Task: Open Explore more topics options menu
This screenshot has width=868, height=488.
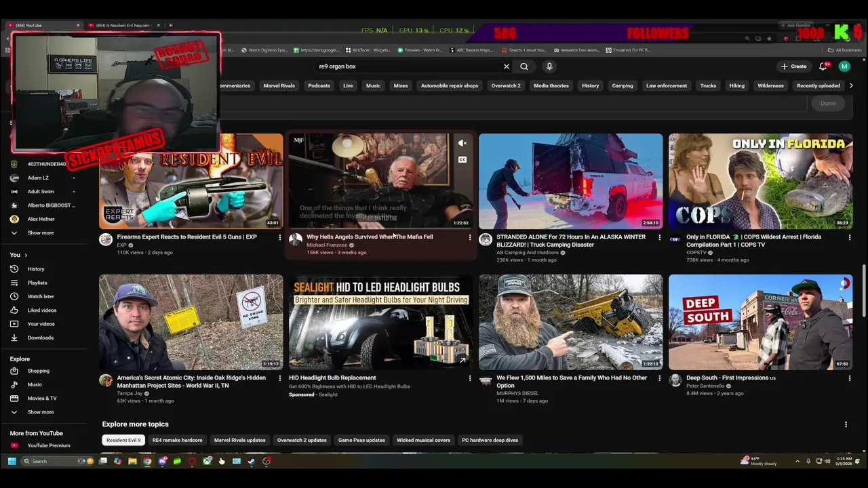Action: coord(846,424)
